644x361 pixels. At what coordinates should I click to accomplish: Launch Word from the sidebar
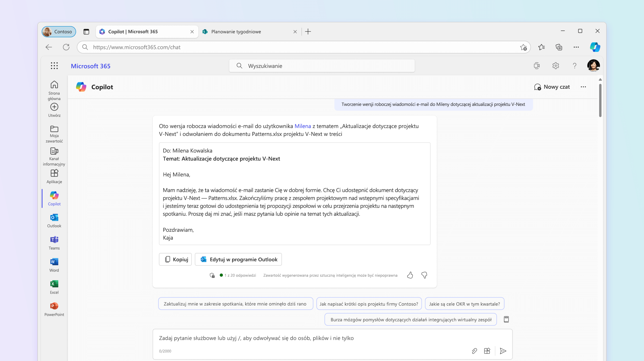pos(54,265)
